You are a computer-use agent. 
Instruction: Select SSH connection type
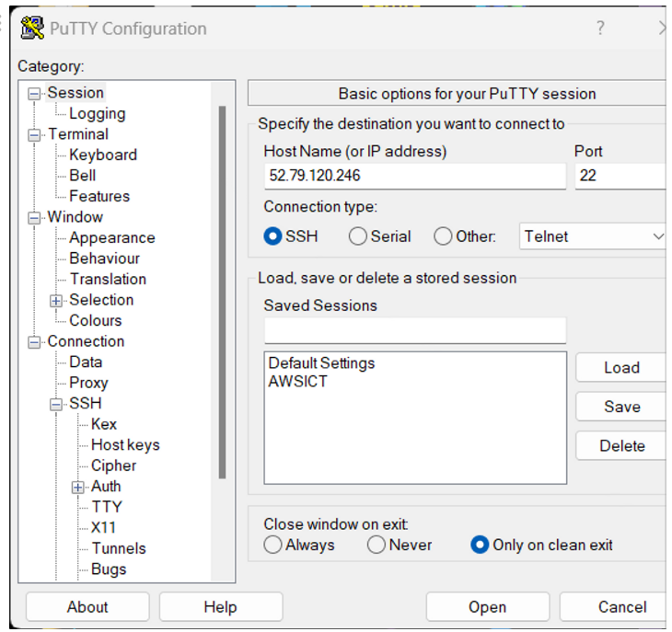tap(272, 236)
